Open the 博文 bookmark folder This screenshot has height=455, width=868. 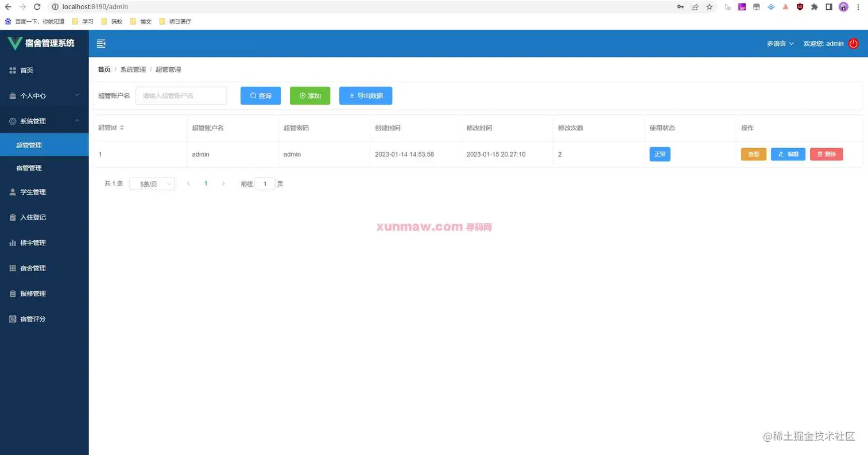(141, 21)
